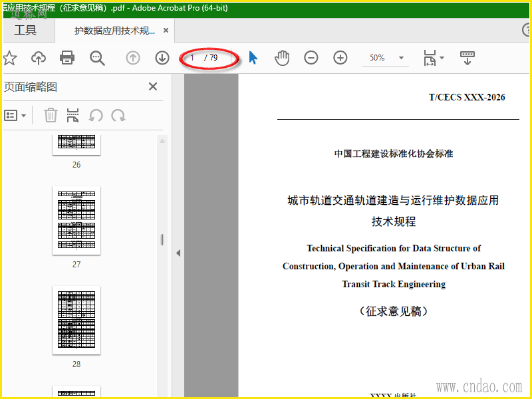Open fit page options dropdown arrow

(442, 58)
